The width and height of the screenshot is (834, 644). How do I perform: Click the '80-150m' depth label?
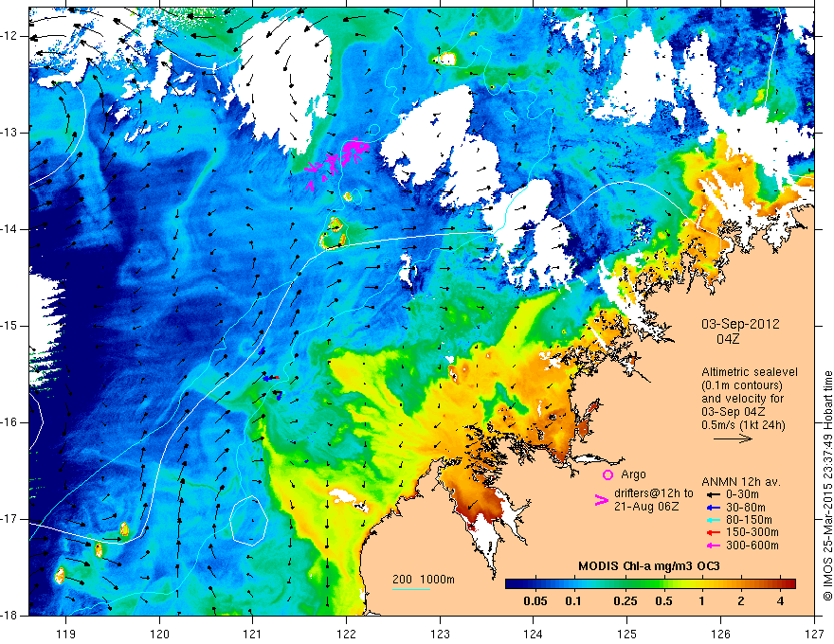749,520
